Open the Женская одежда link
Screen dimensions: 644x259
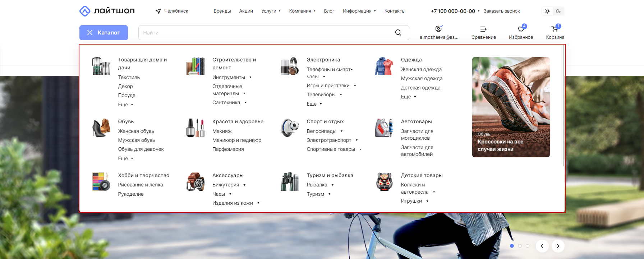tap(421, 69)
